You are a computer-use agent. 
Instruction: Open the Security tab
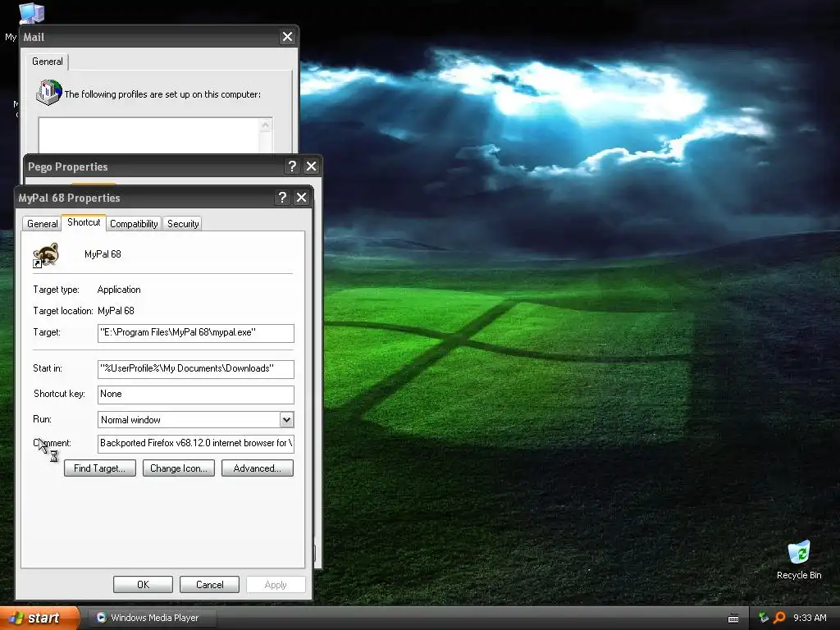click(x=183, y=224)
